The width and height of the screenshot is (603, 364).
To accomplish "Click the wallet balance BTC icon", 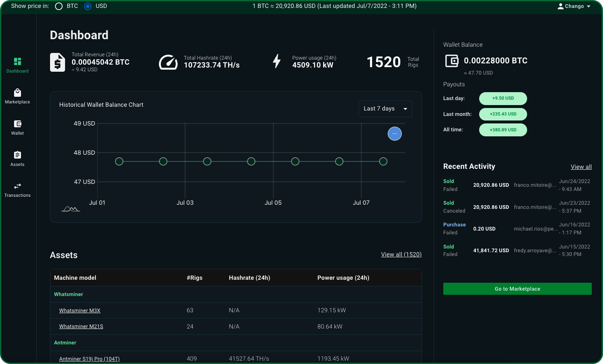I will tap(452, 60).
